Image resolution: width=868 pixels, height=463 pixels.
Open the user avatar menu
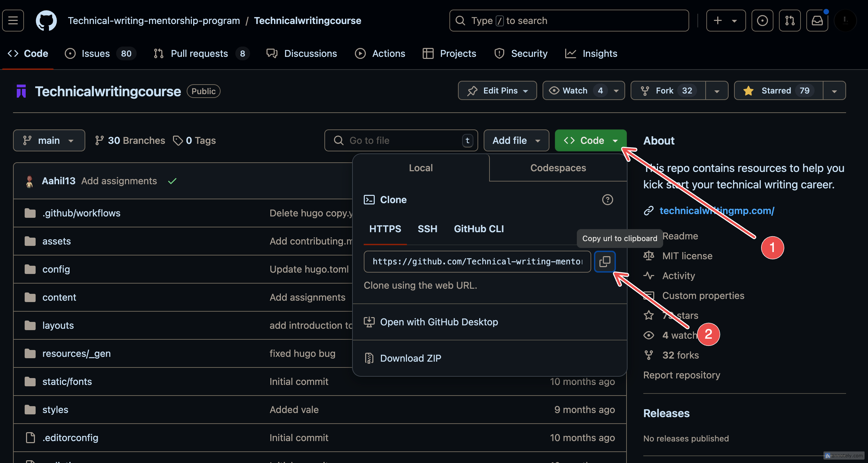pyautogui.click(x=845, y=21)
